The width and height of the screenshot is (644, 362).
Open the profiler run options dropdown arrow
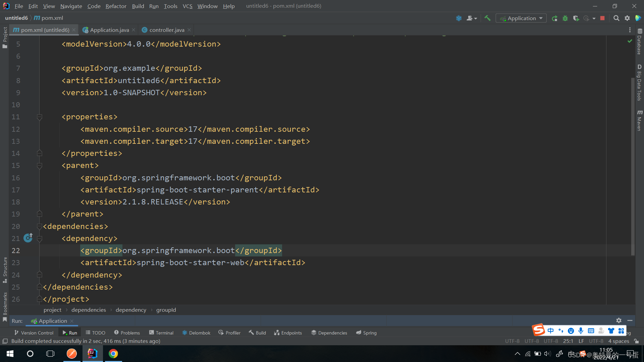point(594,18)
